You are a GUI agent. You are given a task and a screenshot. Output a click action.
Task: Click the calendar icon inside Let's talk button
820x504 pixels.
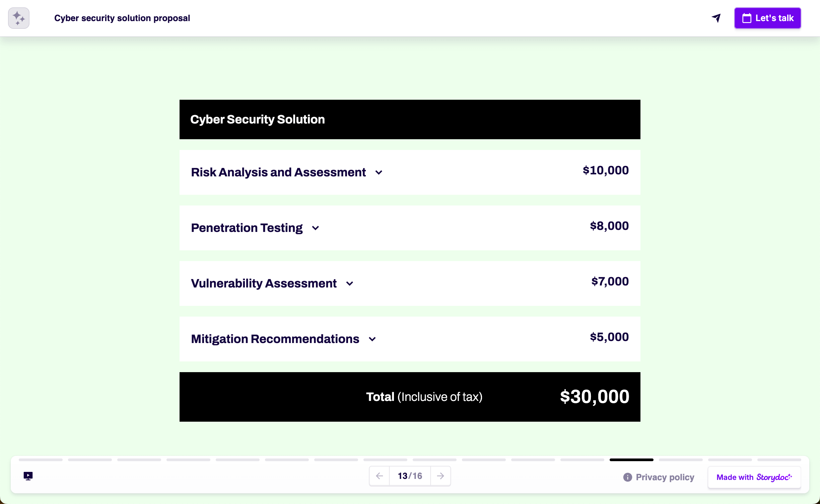pyautogui.click(x=747, y=18)
